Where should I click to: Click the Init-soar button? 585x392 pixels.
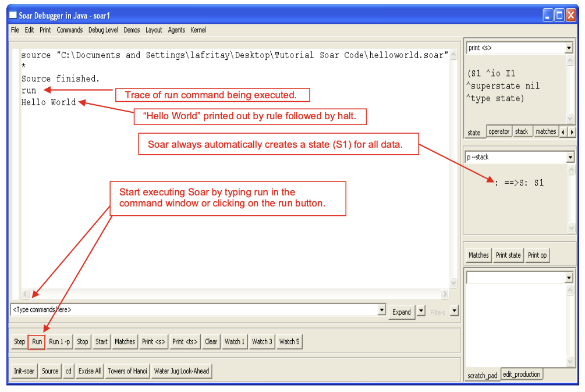23,370
